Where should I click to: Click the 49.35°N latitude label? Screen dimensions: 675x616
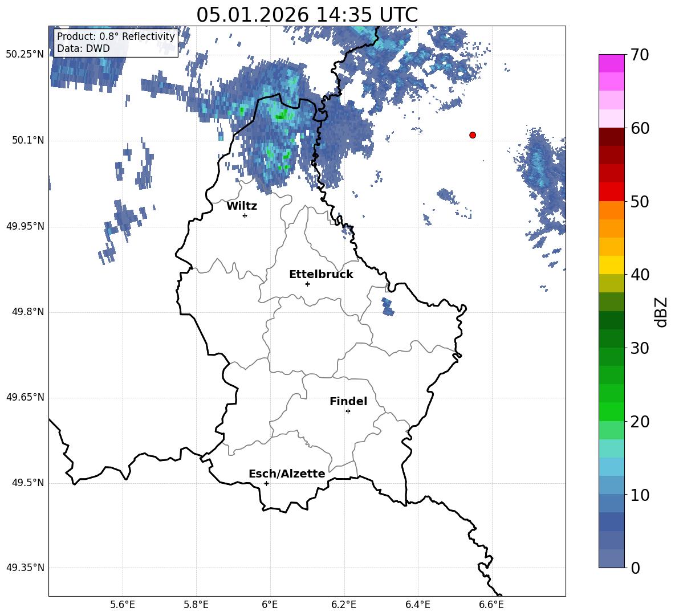(25, 568)
